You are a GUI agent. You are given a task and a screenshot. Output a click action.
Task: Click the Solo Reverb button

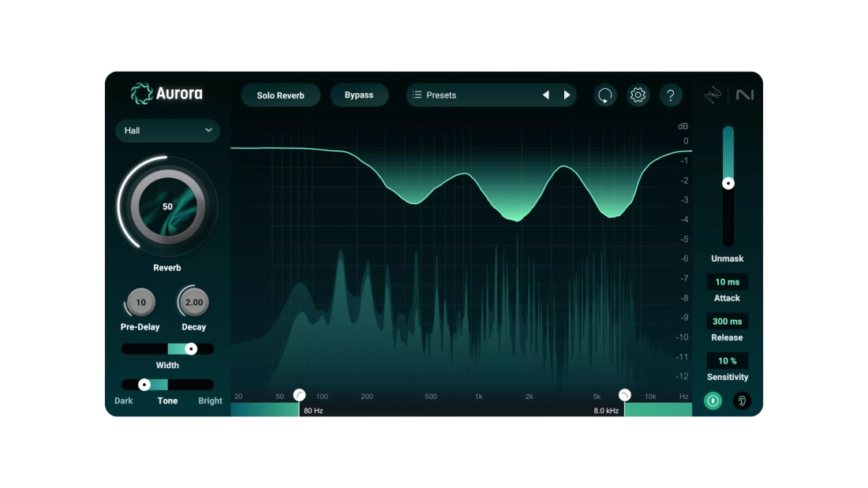280,95
